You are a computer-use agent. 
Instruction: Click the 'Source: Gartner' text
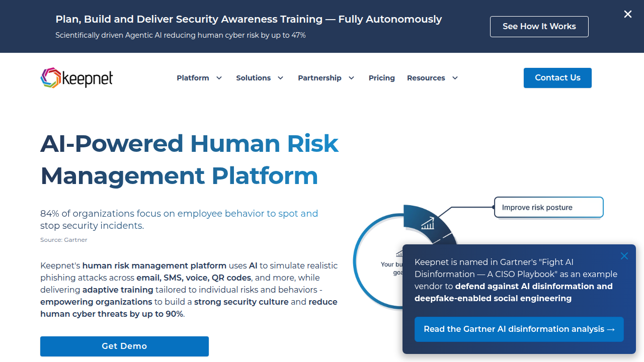coord(64,240)
